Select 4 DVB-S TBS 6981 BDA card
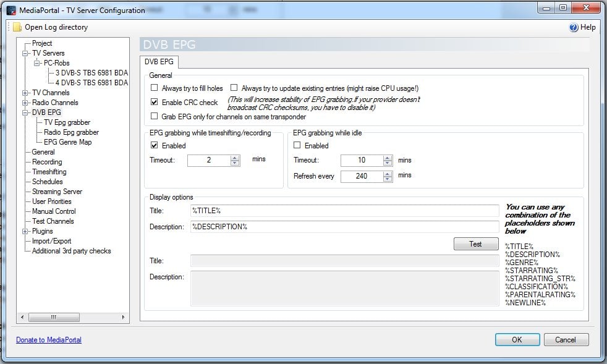 point(91,83)
